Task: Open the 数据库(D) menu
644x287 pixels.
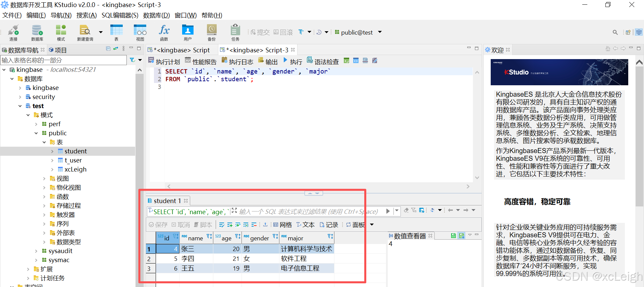Action: click(156, 15)
